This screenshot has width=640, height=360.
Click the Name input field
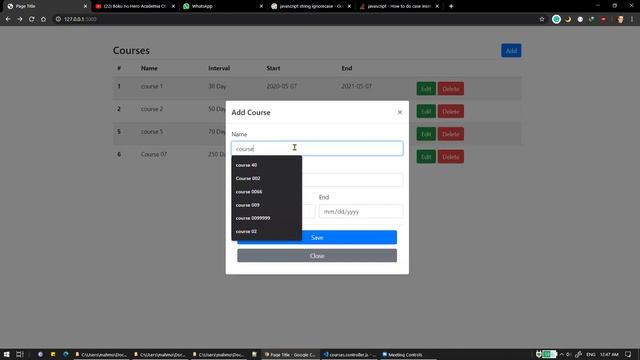pos(317,149)
